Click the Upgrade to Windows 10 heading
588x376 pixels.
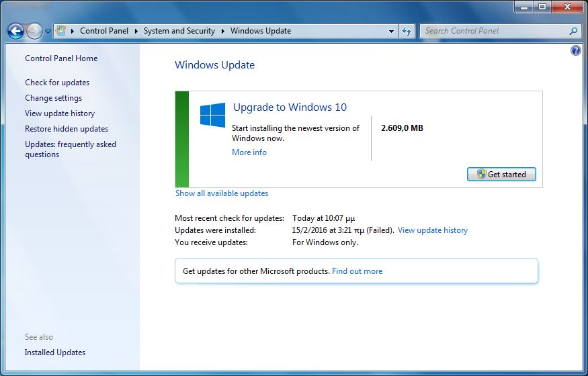tap(290, 107)
